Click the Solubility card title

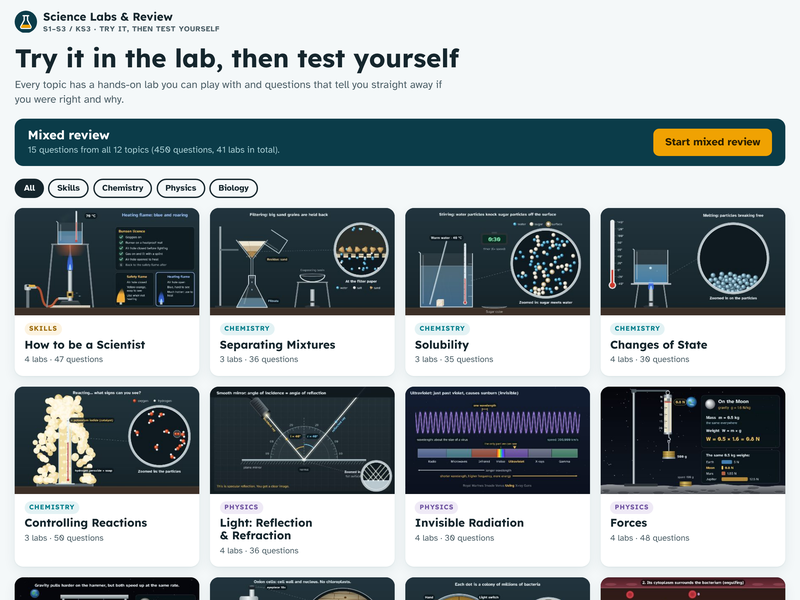click(442, 345)
